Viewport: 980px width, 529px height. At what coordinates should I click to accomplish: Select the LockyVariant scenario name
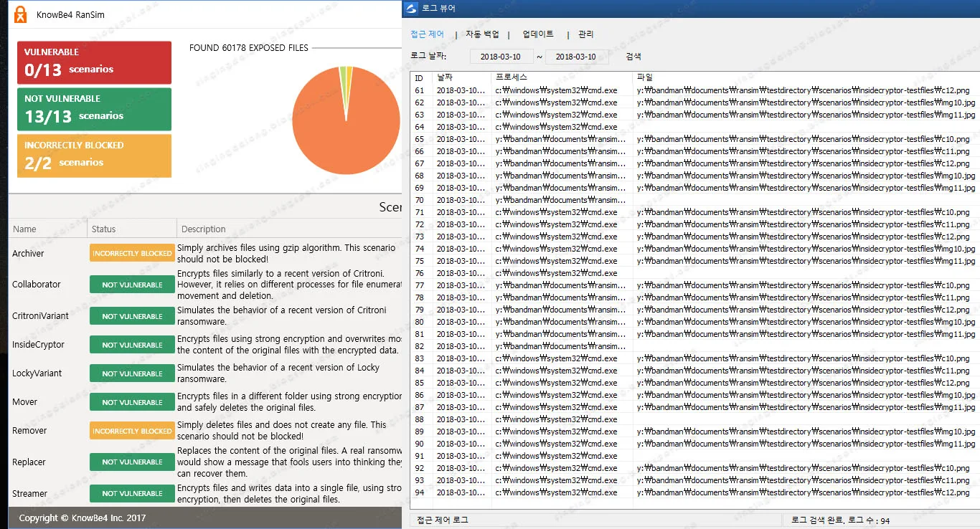[37, 373]
